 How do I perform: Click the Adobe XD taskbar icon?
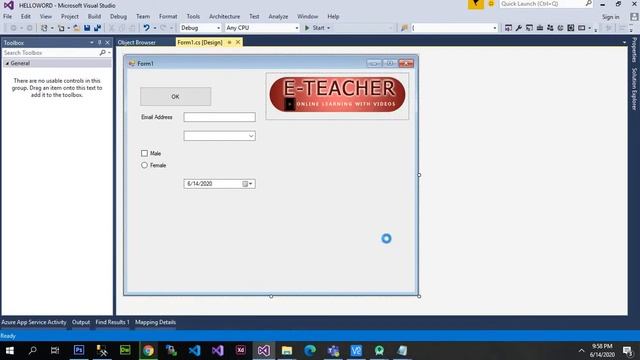point(240,350)
